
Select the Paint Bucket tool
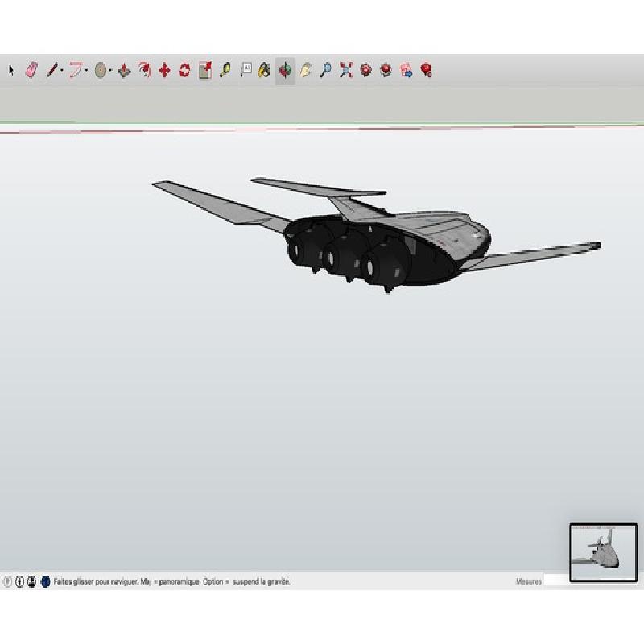[264, 71]
